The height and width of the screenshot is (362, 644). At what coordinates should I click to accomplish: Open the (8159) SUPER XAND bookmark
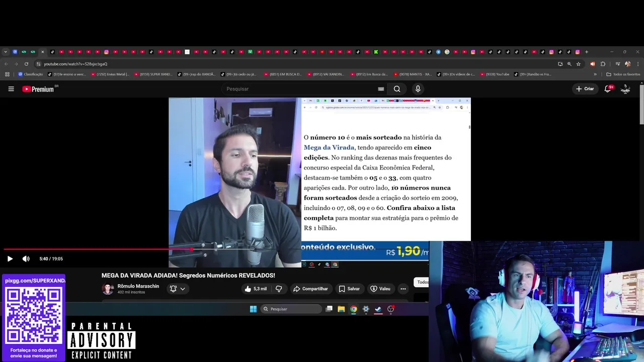pos(153,74)
